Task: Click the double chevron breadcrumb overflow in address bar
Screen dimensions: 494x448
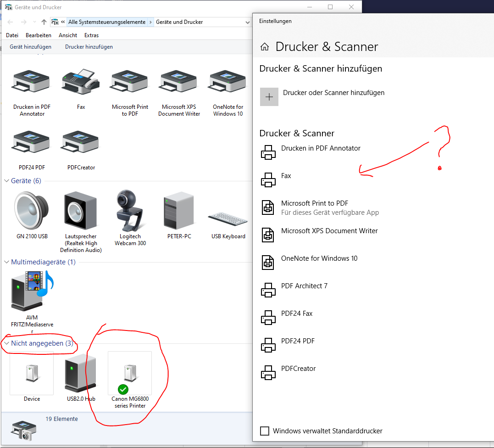Action: point(63,22)
